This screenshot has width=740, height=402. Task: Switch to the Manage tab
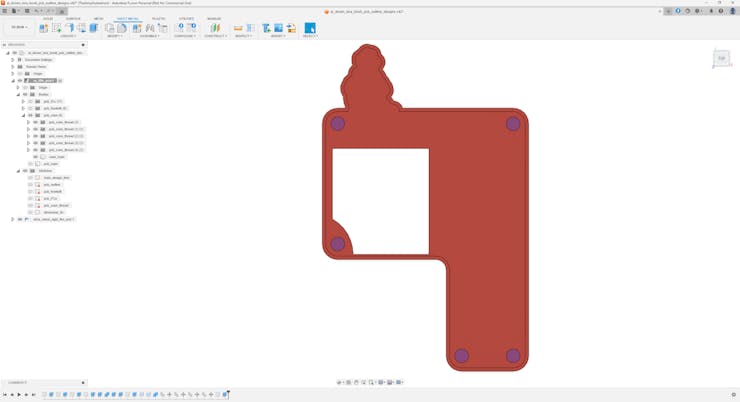(214, 19)
